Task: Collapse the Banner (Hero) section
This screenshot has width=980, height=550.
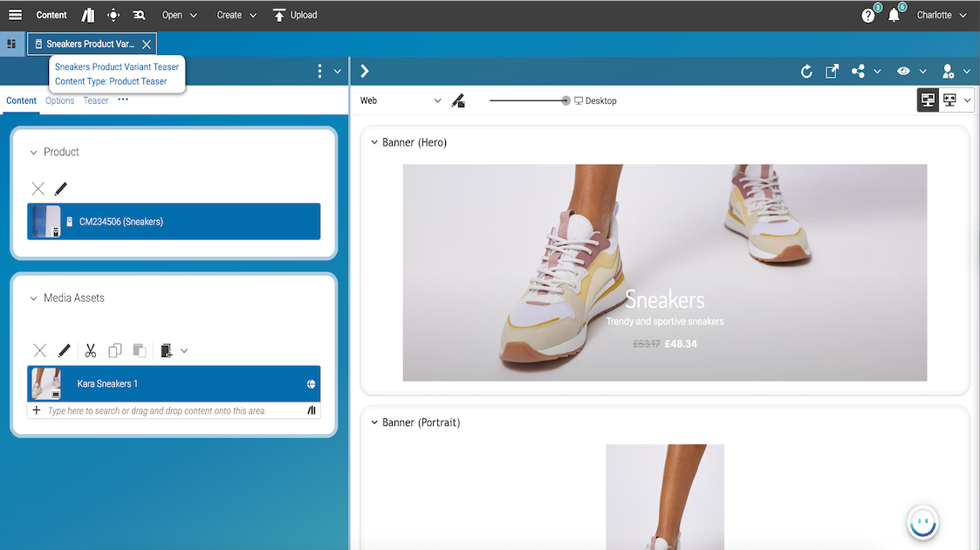Action: [374, 142]
